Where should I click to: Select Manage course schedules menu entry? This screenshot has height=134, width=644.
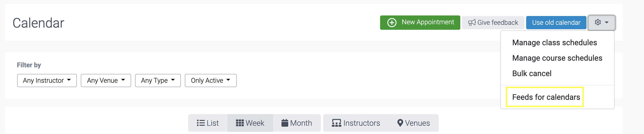557,58
